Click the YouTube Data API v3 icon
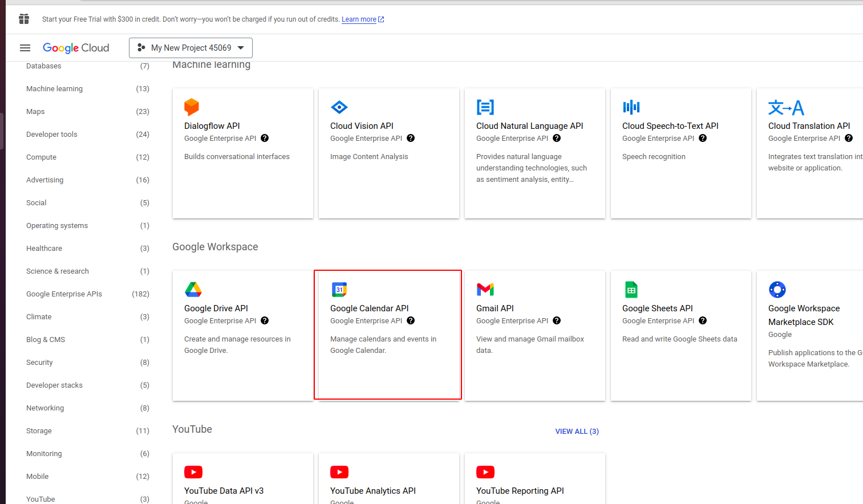This screenshot has width=863, height=504. click(x=193, y=472)
